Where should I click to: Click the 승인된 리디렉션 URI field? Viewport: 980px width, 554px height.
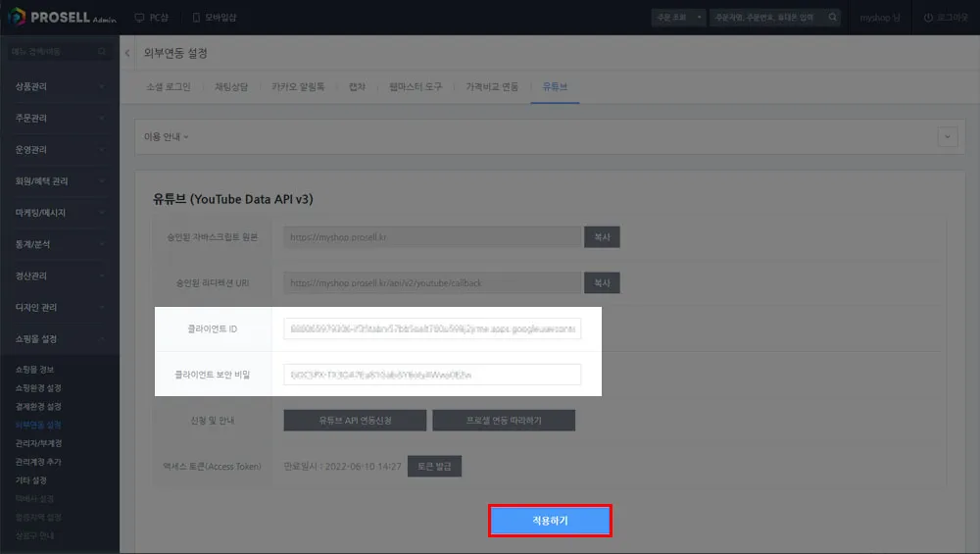[432, 282]
